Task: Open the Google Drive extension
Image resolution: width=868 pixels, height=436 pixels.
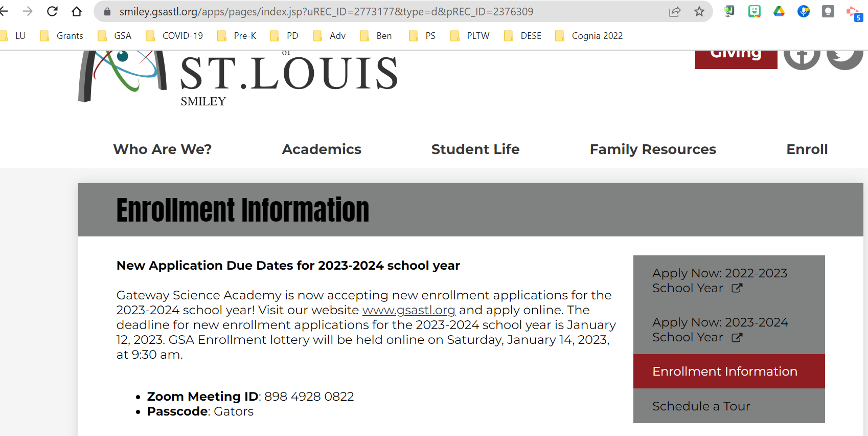Action: pyautogui.click(x=779, y=11)
